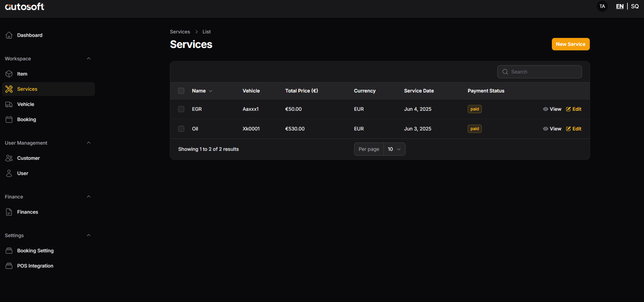This screenshot has height=302, width=644.
Task: Click the Dashboard home icon
Action: pos(9,35)
